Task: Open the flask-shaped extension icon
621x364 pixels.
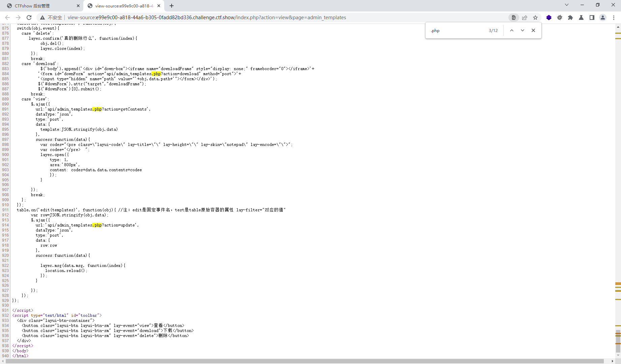Action: click(581, 18)
